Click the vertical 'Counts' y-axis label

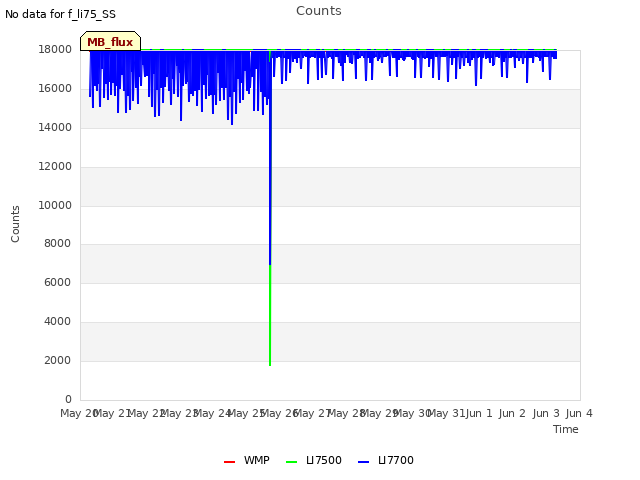click(15, 224)
